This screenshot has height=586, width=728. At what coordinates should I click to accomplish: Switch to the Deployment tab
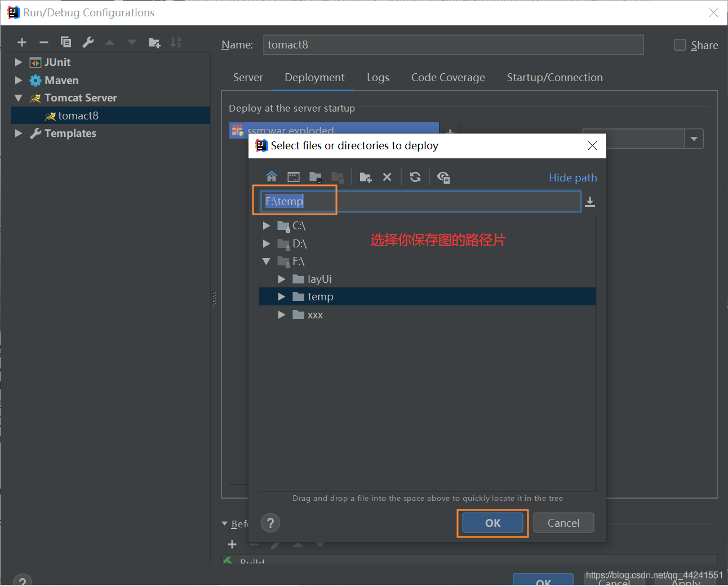coord(314,78)
